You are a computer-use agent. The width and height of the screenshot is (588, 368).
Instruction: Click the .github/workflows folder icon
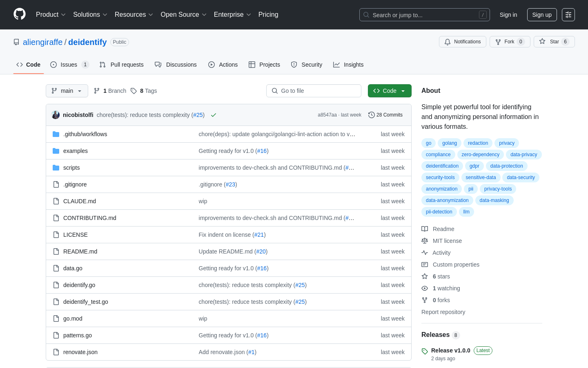56,134
